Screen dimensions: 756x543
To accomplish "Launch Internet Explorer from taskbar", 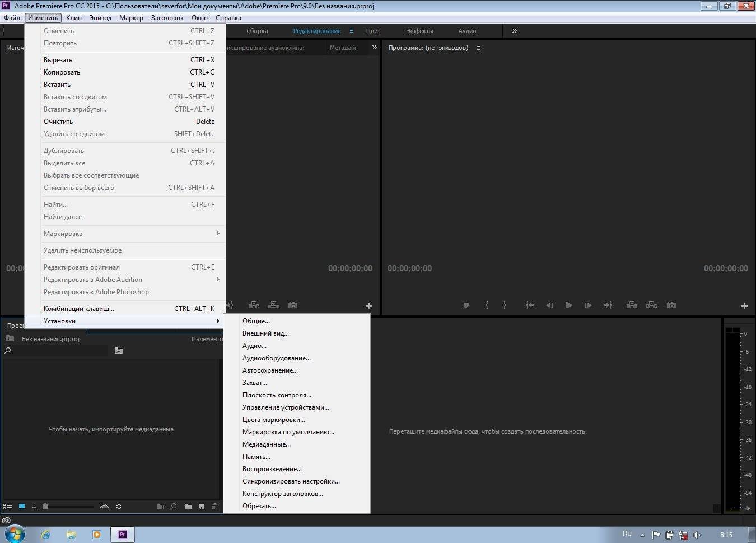I will (45, 535).
